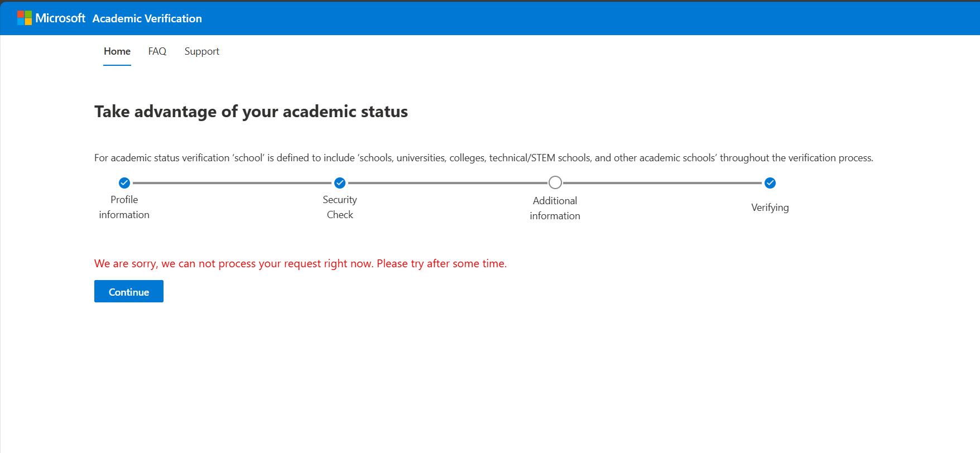Click the Microsoft wordmark in header
This screenshot has height=453, width=980.
pos(60,18)
